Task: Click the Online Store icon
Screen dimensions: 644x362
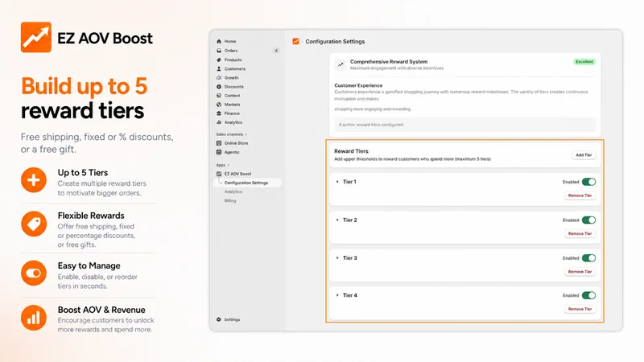Action: 219,143
